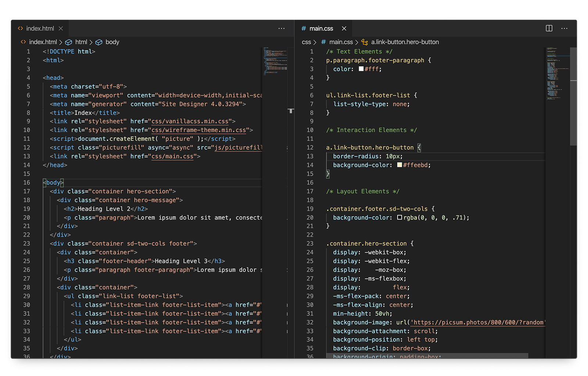
Task: Switch to the index.html tab
Action: coord(40,28)
